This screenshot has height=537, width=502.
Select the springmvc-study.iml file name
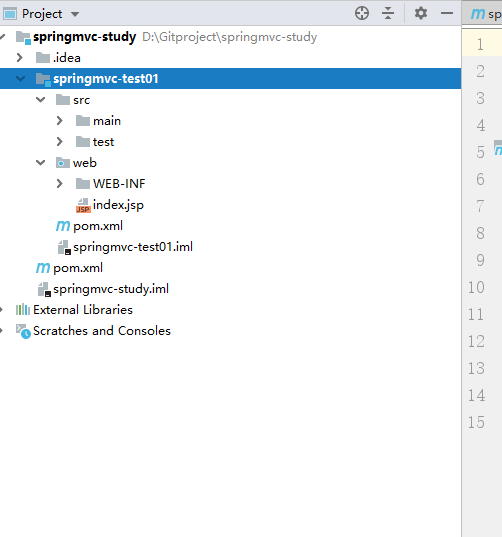(111, 289)
